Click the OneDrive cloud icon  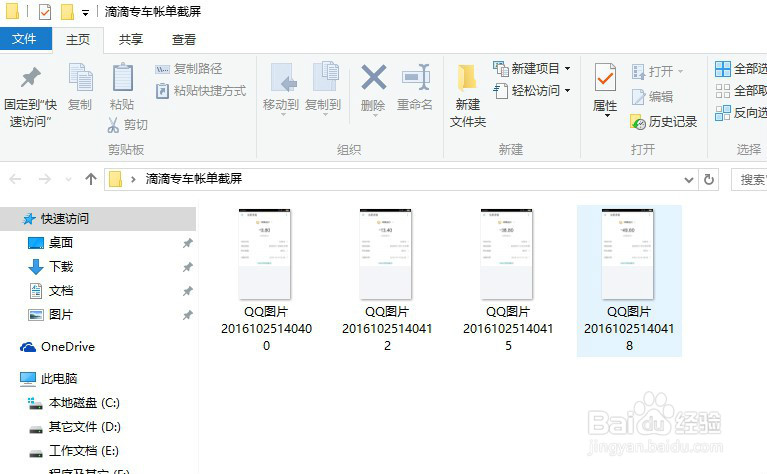[x=28, y=347]
